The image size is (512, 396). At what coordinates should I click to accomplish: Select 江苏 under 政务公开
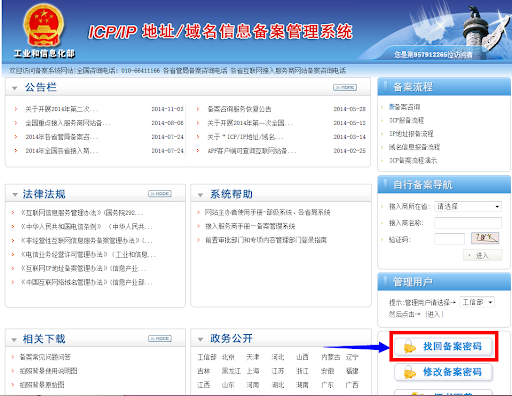pyautogui.click(x=278, y=371)
